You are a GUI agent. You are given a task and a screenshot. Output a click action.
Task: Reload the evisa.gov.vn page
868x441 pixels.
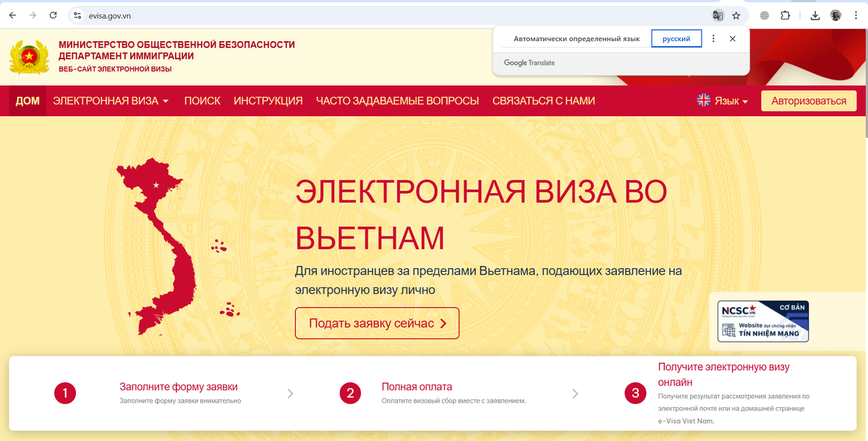53,15
